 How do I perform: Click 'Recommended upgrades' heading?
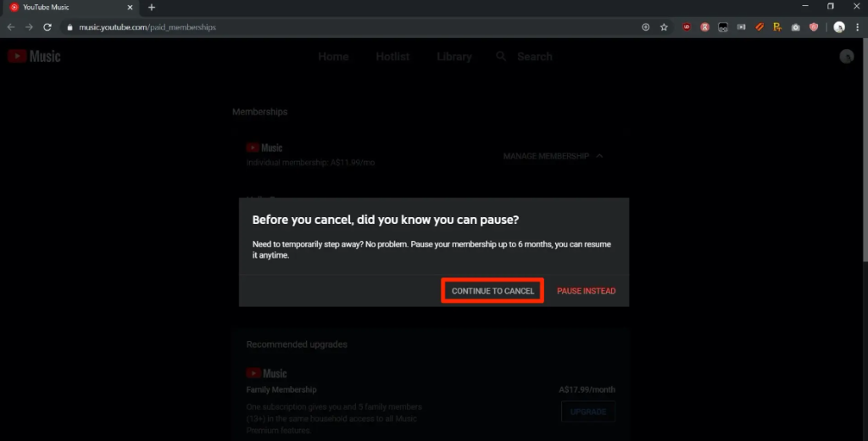[x=297, y=344]
